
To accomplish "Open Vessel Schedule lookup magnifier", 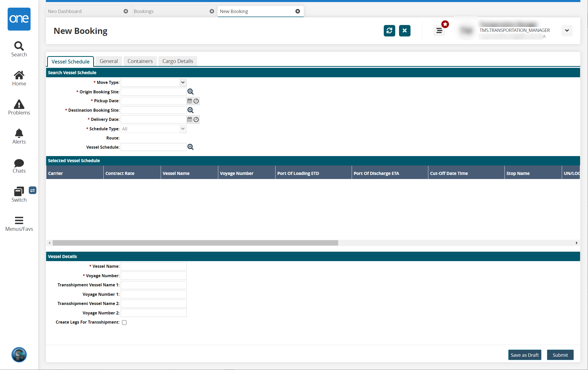I will (x=190, y=147).
